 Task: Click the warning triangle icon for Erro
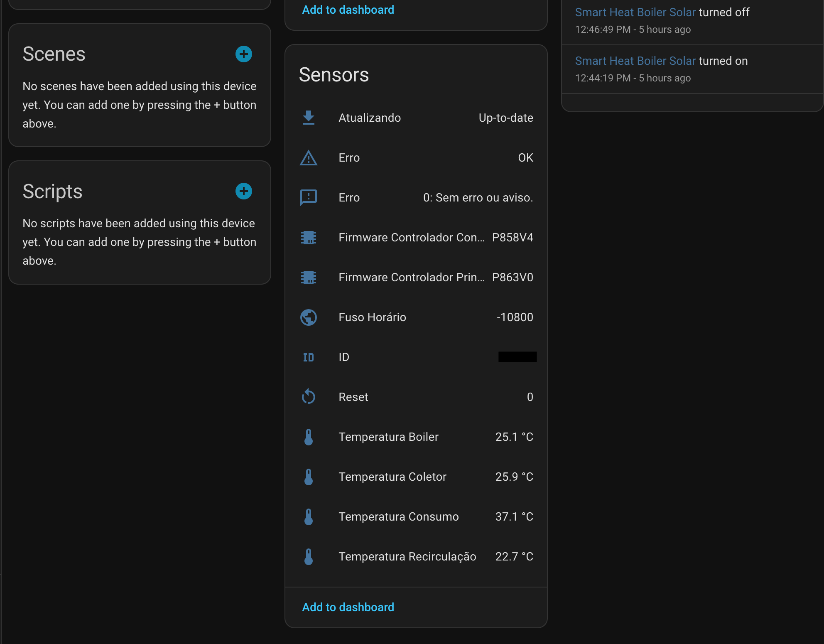(x=309, y=158)
